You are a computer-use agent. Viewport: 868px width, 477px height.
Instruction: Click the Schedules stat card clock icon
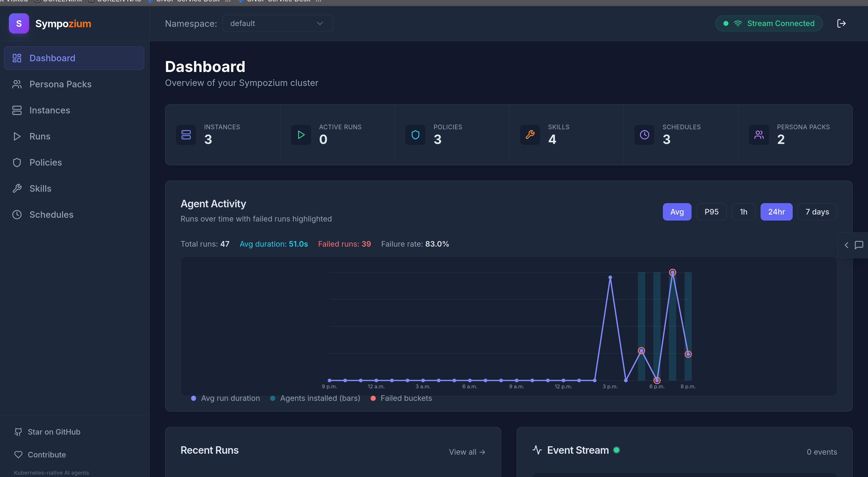click(x=645, y=135)
